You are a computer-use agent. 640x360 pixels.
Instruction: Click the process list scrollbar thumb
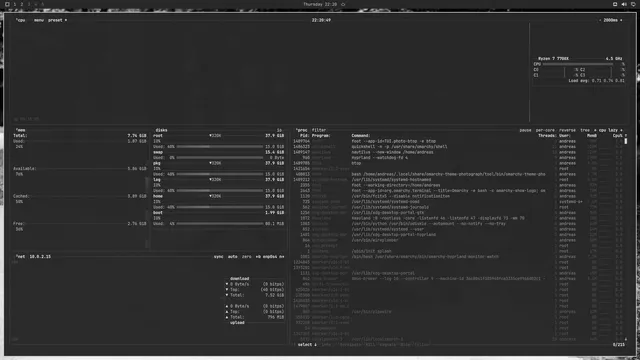click(x=626, y=141)
